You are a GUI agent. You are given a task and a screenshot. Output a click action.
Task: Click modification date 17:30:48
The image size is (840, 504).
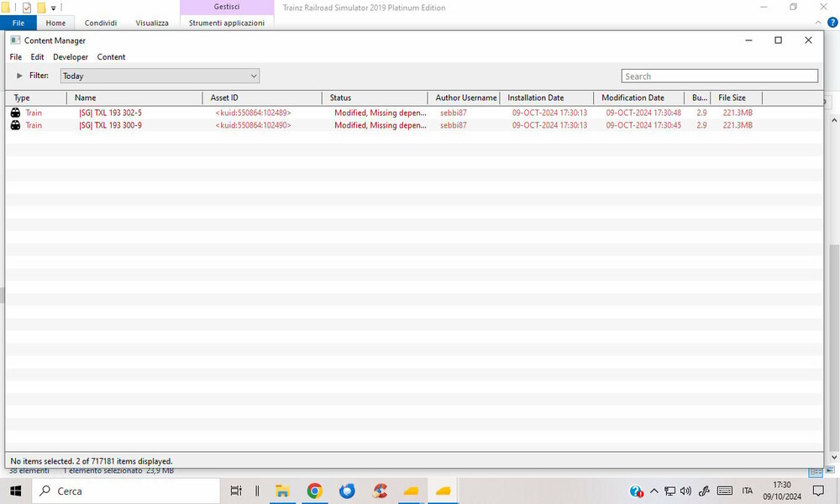[x=643, y=113]
